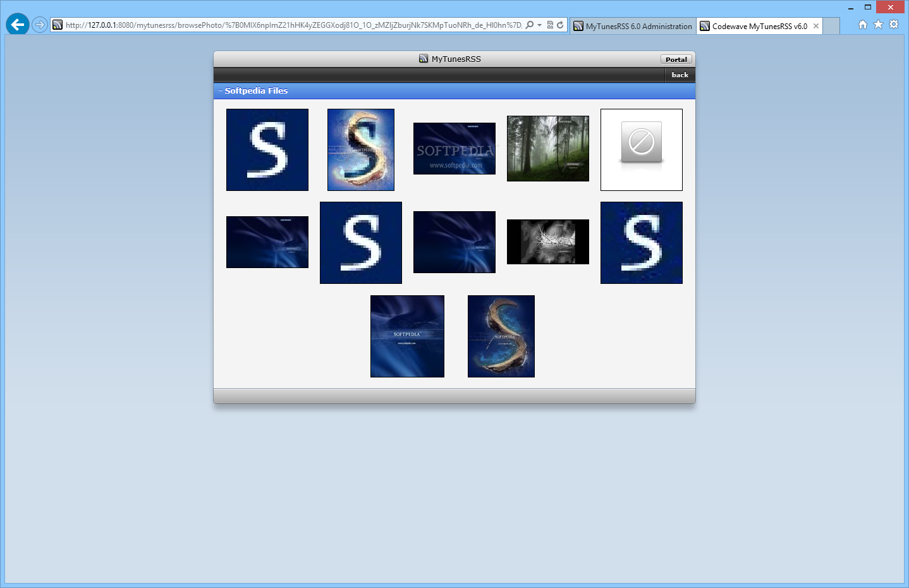
Task: Click the Softpedia Files heading
Action: click(x=256, y=90)
